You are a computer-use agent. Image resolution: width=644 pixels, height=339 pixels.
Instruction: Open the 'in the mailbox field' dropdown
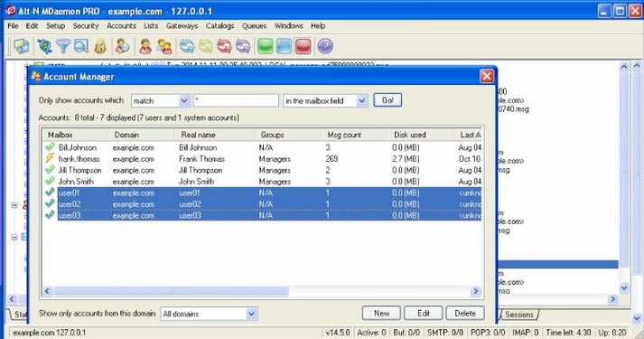click(x=325, y=100)
